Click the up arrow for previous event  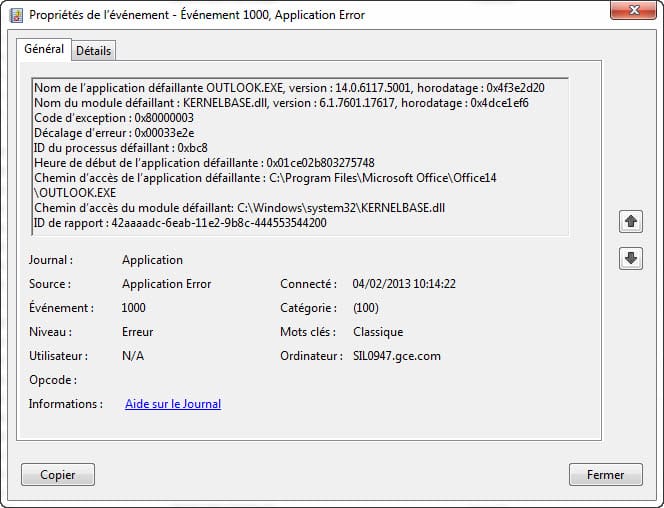click(x=631, y=221)
